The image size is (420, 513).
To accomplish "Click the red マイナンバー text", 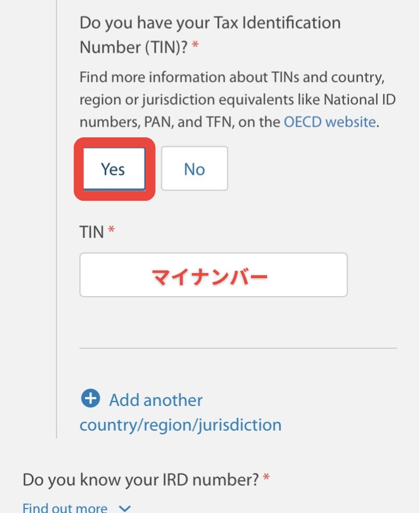I will coord(210,275).
